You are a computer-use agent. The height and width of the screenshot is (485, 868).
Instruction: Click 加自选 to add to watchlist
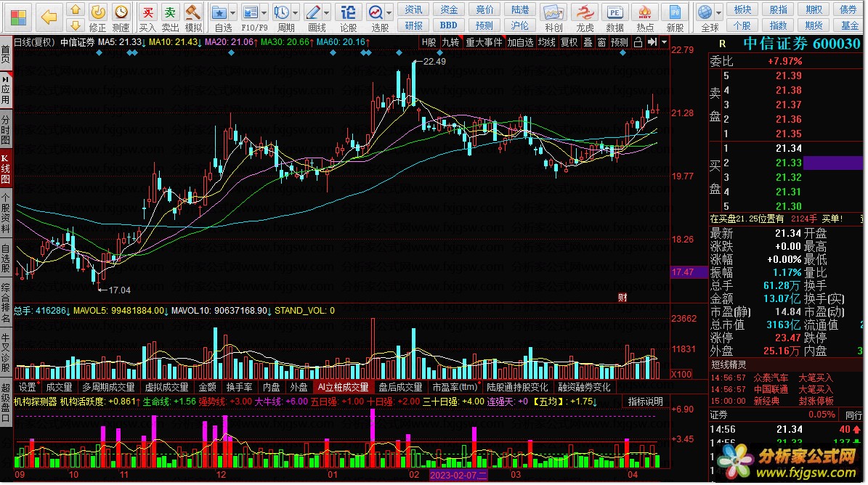tap(521, 43)
